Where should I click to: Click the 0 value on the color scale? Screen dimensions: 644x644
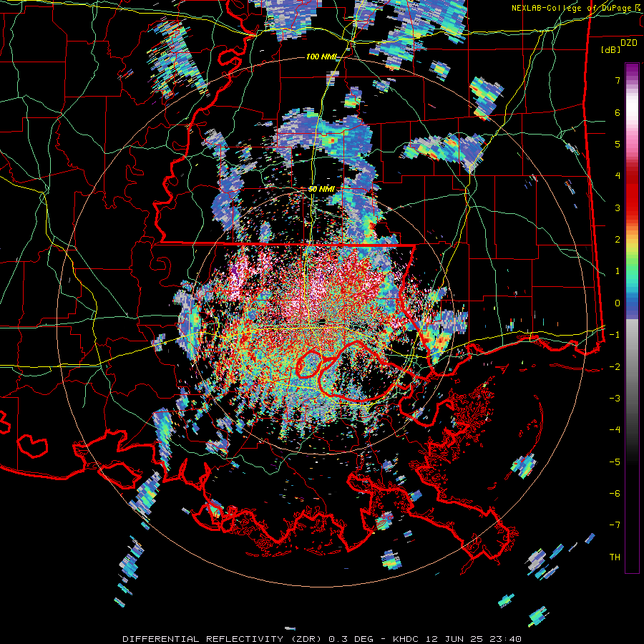[618, 303]
